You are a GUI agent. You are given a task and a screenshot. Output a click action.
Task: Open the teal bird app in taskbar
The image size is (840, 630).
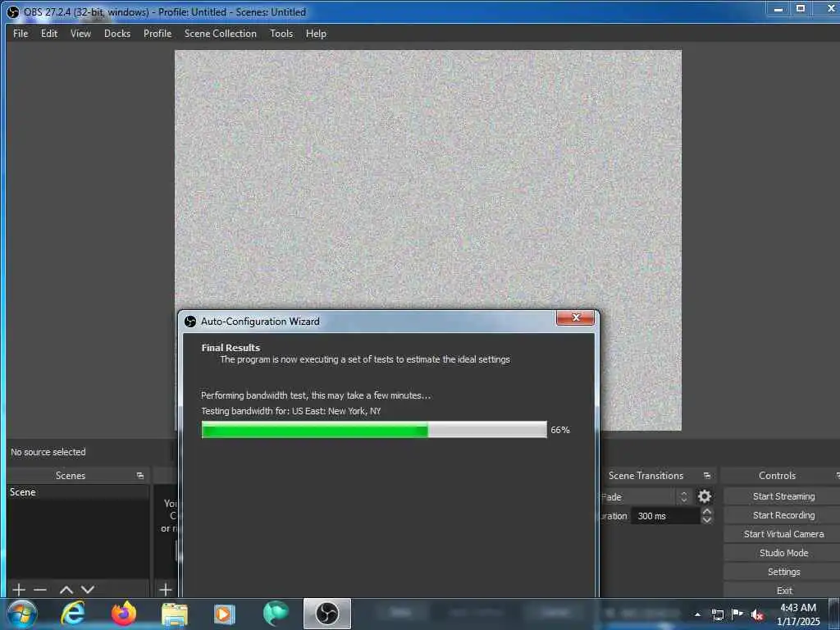(x=276, y=614)
